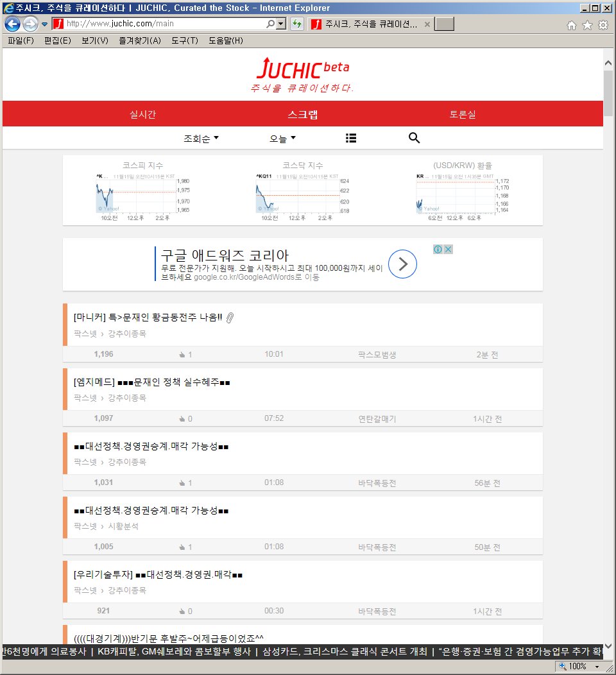This screenshot has height=675, width=616.
Task: Open post '[우리기술투자] ■■대선정책.경영권.매각■■'
Action: [158, 574]
